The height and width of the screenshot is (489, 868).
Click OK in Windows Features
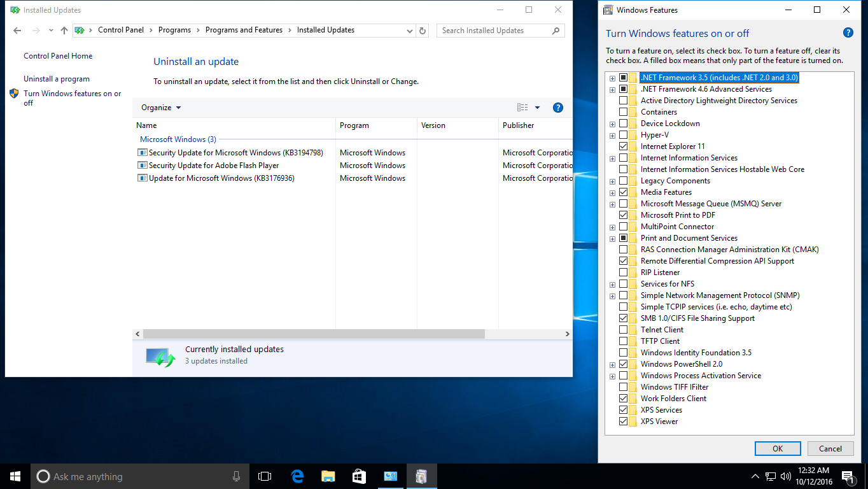[778, 448]
